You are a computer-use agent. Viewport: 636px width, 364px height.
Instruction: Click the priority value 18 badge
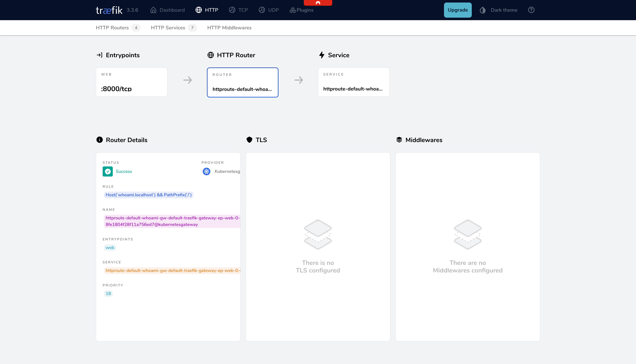(108, 293)
